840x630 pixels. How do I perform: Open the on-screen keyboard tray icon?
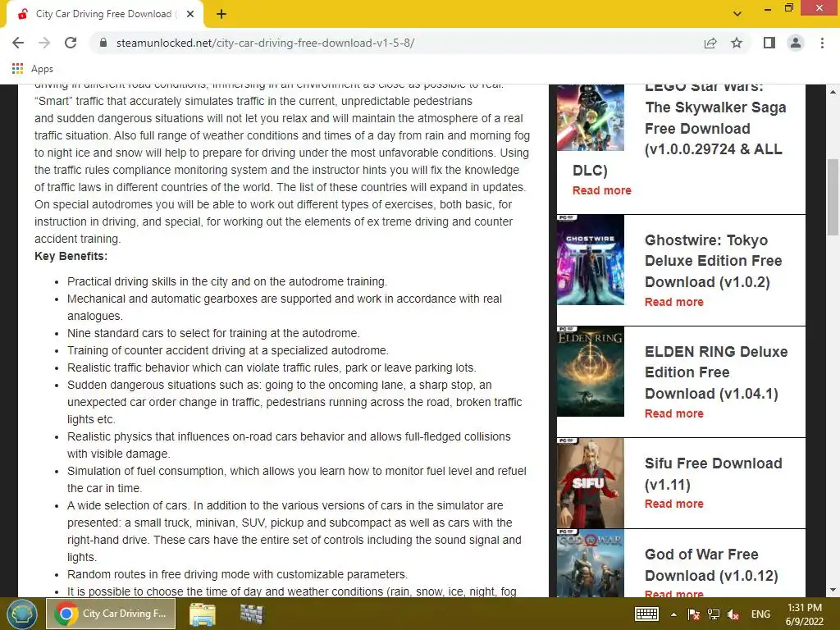[x=646, y=614]
